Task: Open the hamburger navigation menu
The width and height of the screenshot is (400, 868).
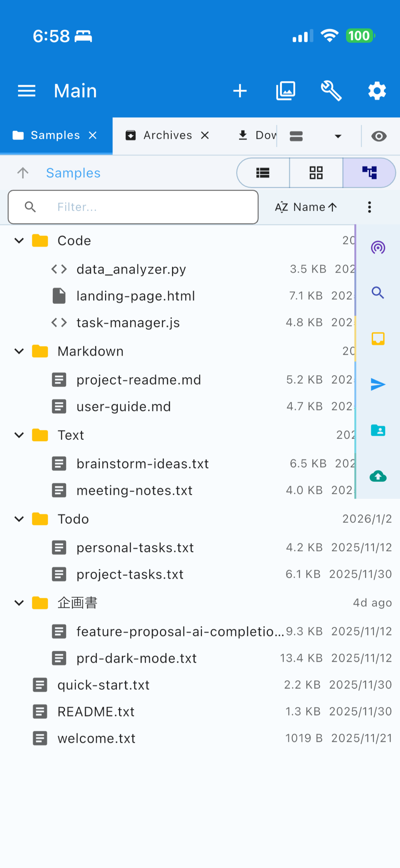Action: pyautogui.click(x=26, y=91)
